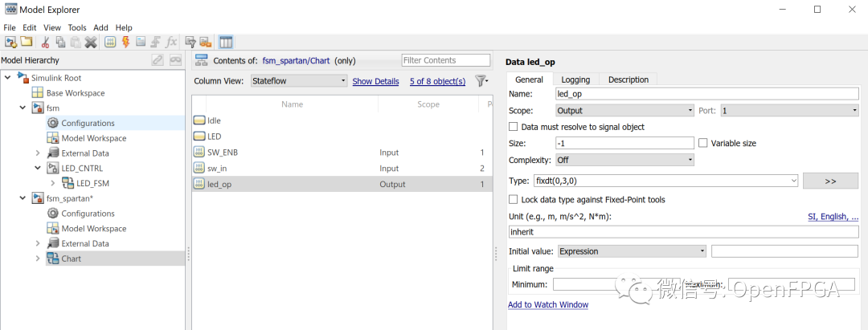Click the Cut scissors icon
This screenshot has width=868, height=330.
46,42
